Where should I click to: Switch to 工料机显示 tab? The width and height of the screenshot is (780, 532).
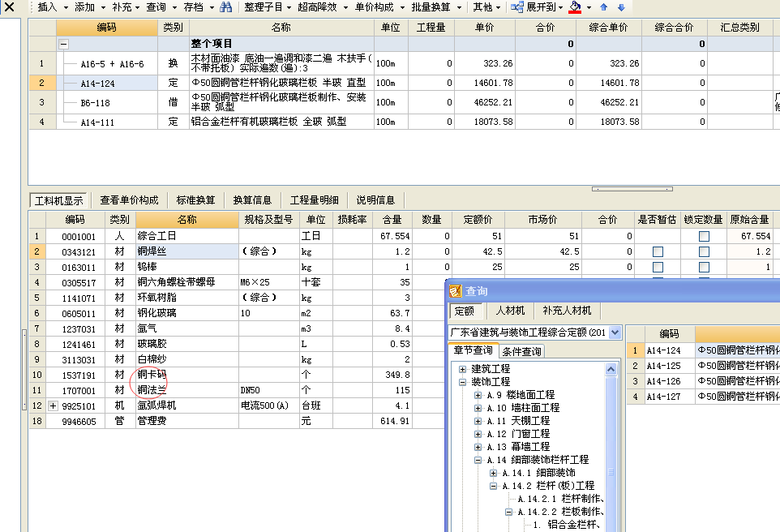[x=58, y=200]
